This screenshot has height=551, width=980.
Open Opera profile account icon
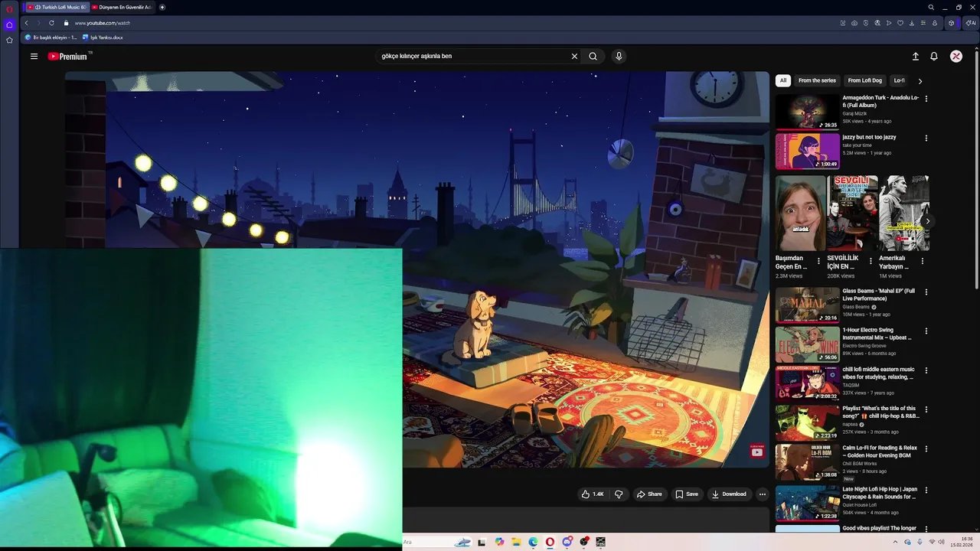click(x=935, y=23)
